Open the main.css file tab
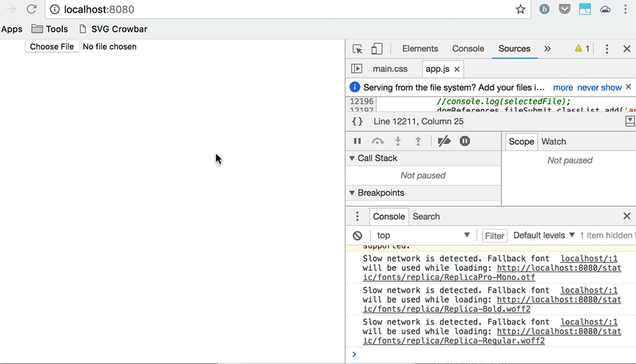The image size is (636, 364). [x=390, y=69]
